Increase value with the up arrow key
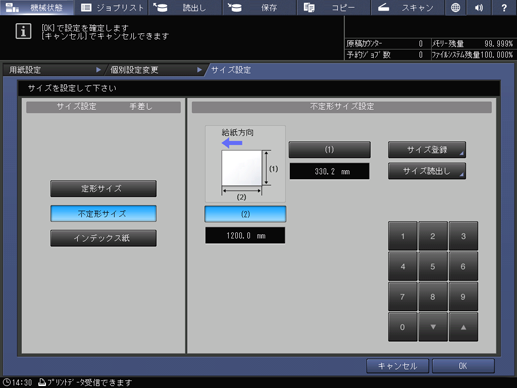This screenshot has height=388, width=517. [463, 327]
